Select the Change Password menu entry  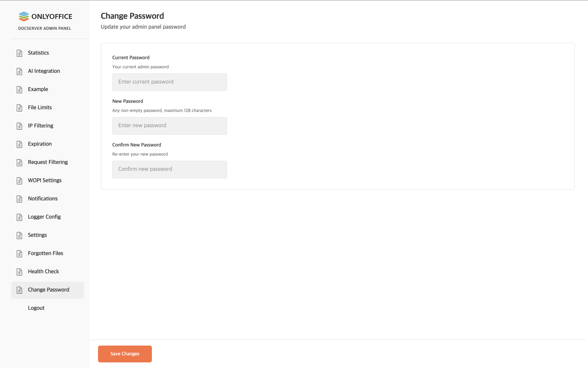coord(48,290)
